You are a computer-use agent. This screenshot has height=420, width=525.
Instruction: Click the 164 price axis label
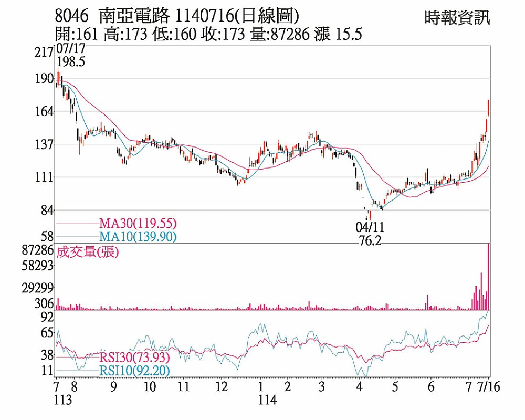pyautogui.click(x=44, y=111)
